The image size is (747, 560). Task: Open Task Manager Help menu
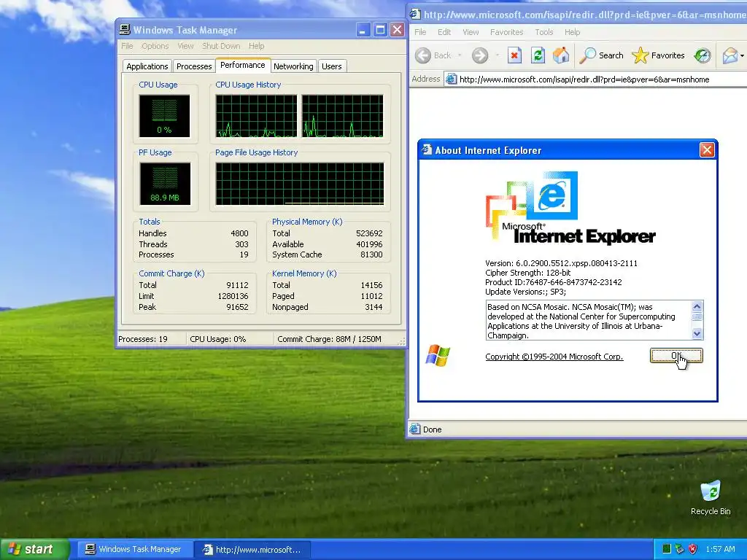coord(256,46)
